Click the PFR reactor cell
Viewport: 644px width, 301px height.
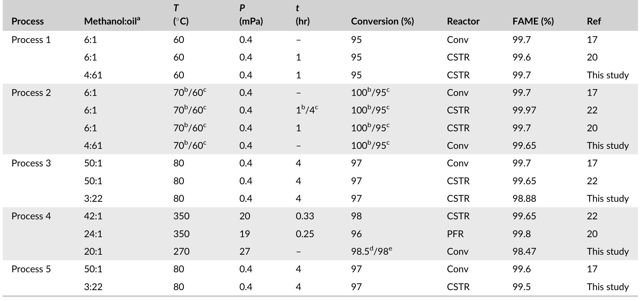pos(455,234)
